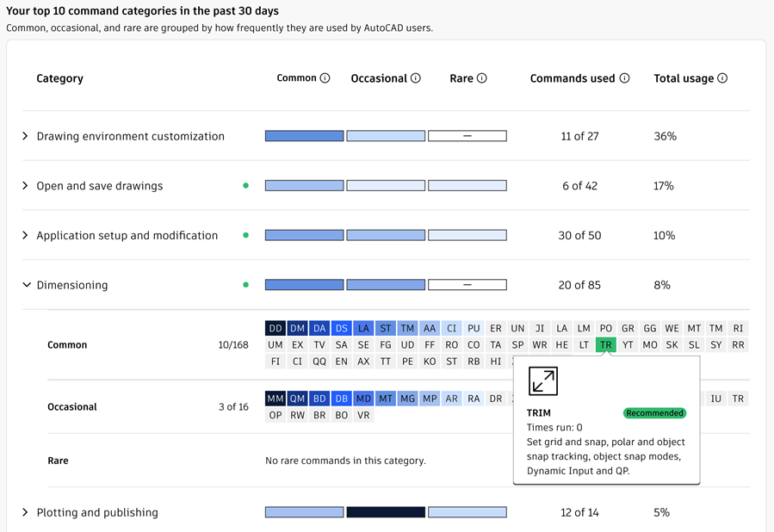Select the PU command tile
The height and width of the screenshot is (532, 774).
click(474, 328)
